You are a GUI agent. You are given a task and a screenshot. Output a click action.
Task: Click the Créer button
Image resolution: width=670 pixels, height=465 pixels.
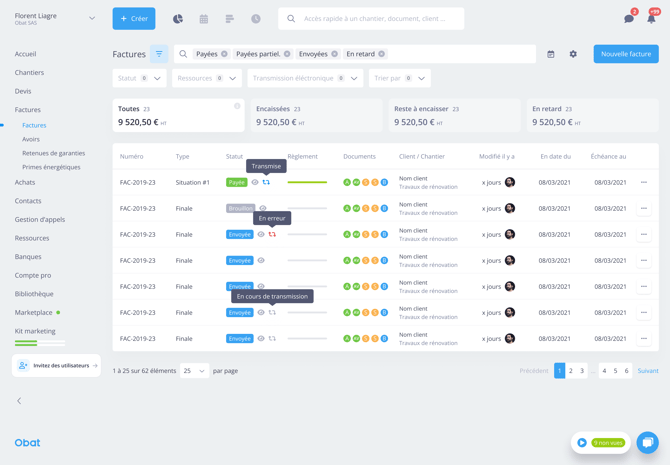click(x=134, y=19)
